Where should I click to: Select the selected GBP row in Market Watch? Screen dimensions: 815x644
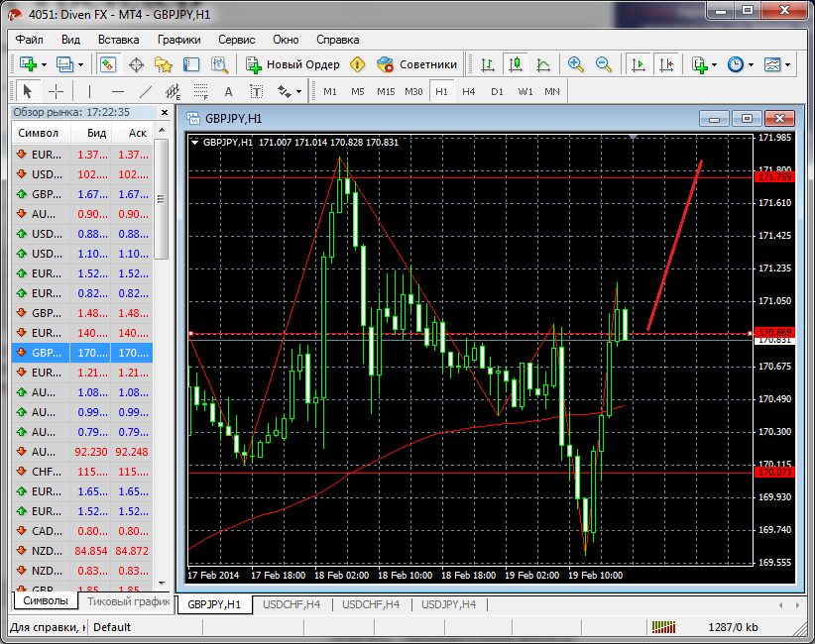82,353
